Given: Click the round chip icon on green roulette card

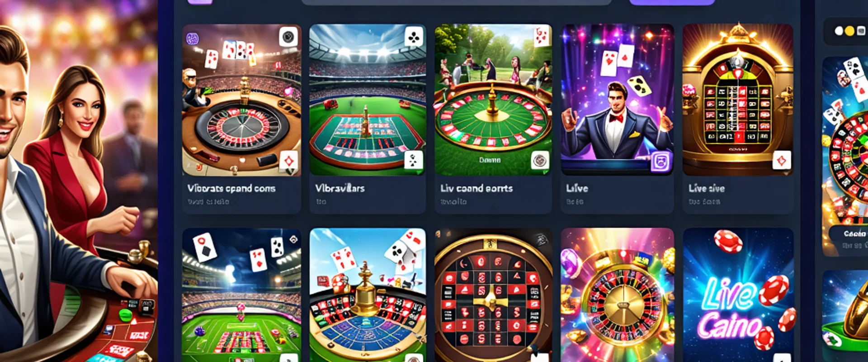Looking at the screenshot, I should coord(540,160).
